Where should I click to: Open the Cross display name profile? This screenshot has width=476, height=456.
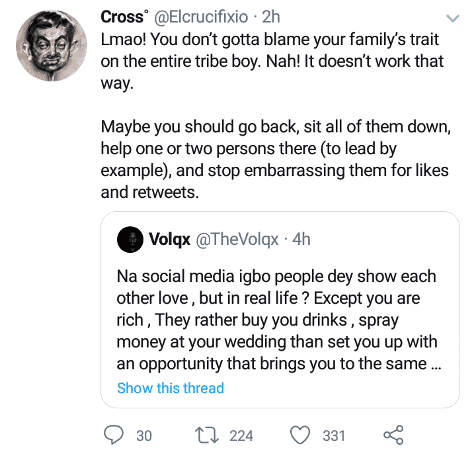(x=123, y=16)
